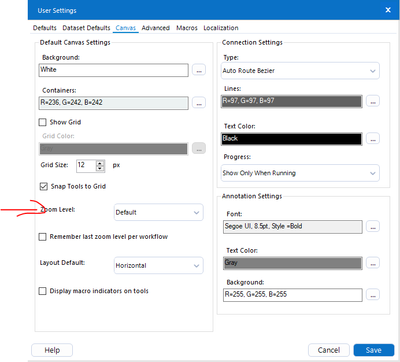The image size is (400, 362).
Task: Click ellipsis button for annotation Text Color
Action: point(373,263)
